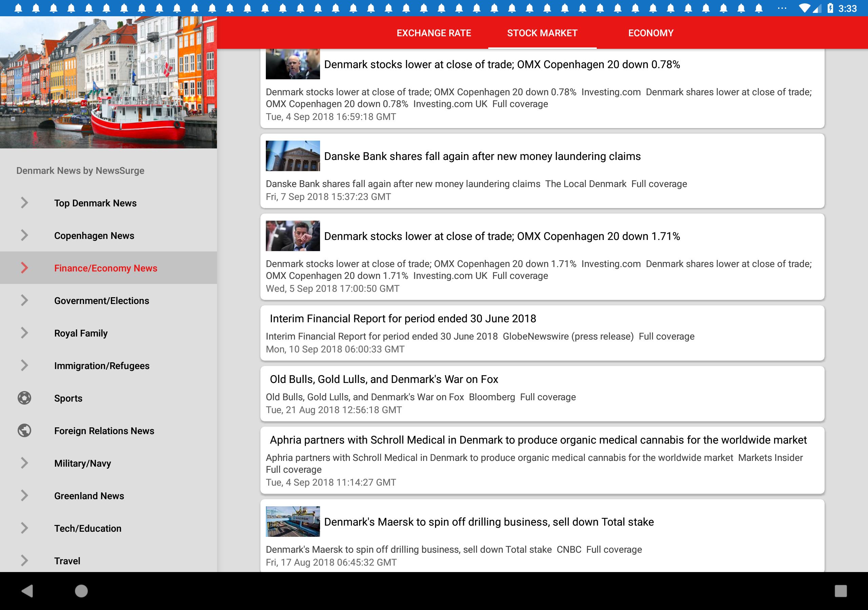This screenshot has height=610, width=868.
Task: Switch to the Exchange Rate tab
Action: (434, 33)
